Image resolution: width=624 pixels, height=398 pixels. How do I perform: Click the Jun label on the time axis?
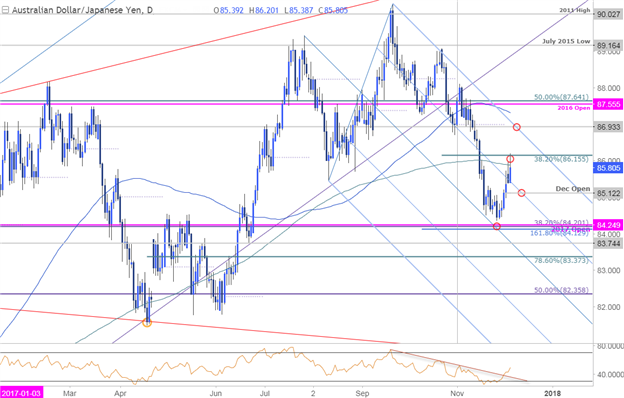click(216, 393)
